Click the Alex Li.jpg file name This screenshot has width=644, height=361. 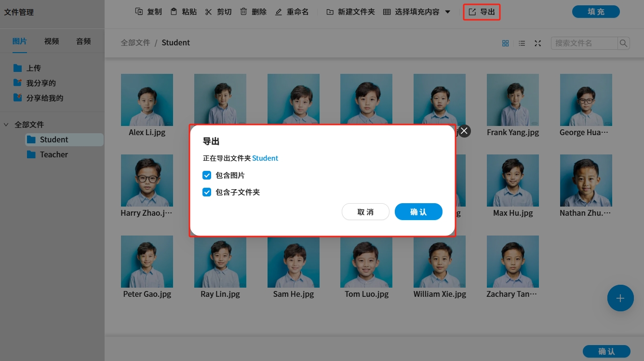coord(147,132)
